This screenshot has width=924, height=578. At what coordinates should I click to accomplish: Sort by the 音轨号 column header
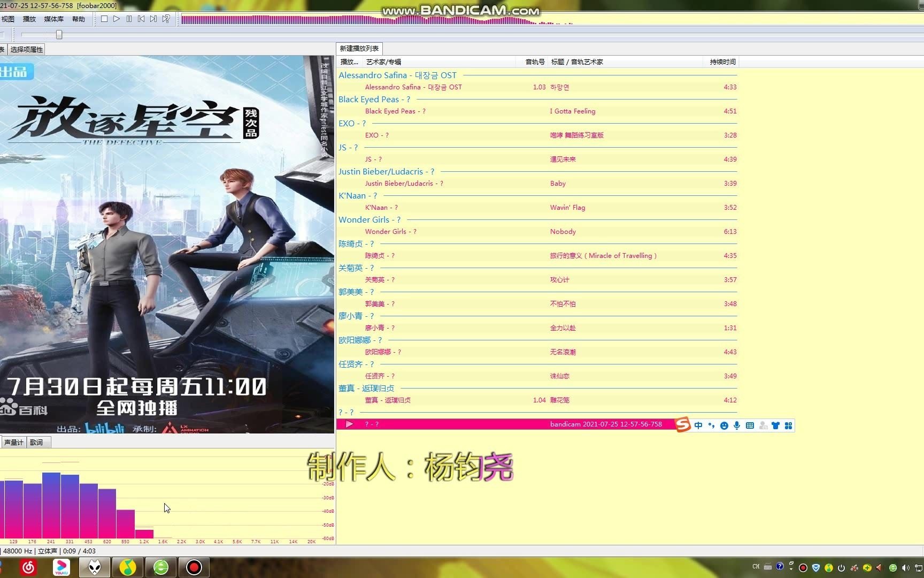click(532, 62)
